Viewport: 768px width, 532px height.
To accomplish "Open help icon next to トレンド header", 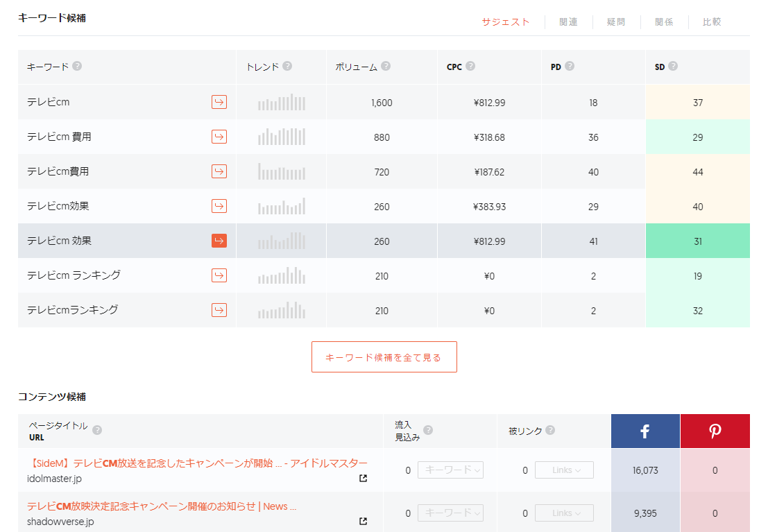I will pyautogui.click(x=287, y=66).
